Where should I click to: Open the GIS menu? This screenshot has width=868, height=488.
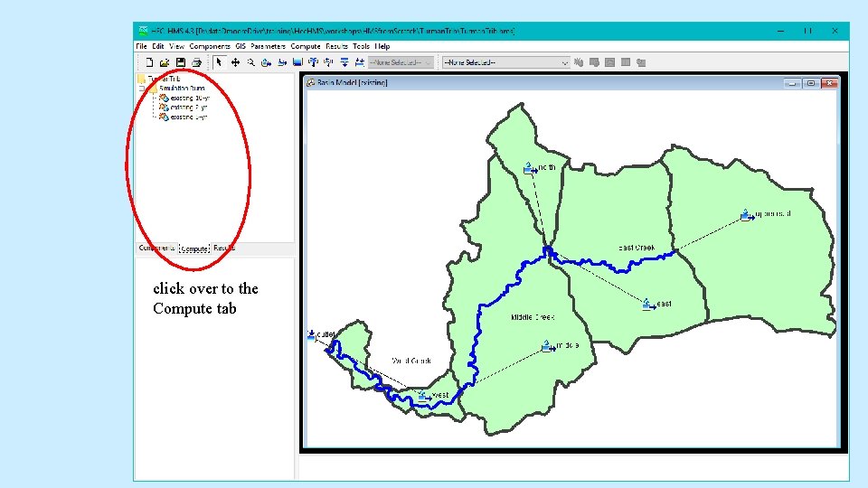pyautogui.click(x=241, y=46)
